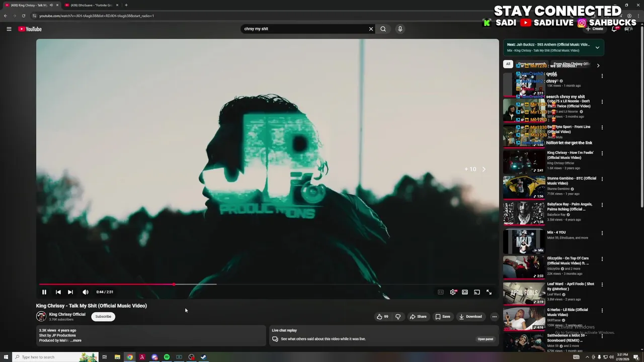The image size is (644, 362).
Task: Open Create button in YouTube header
Action: coord(594,29)
